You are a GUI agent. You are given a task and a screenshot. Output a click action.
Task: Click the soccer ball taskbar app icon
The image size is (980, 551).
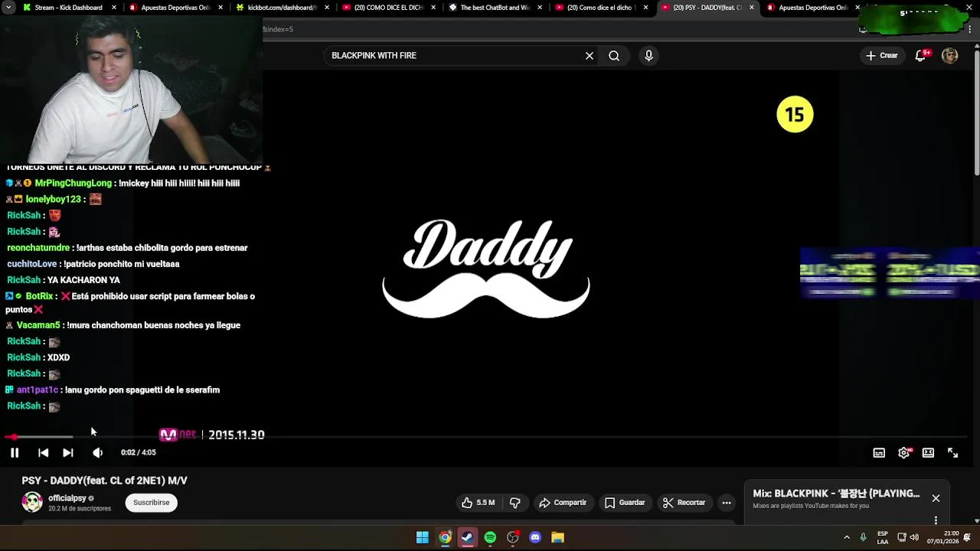pos(512,537)
